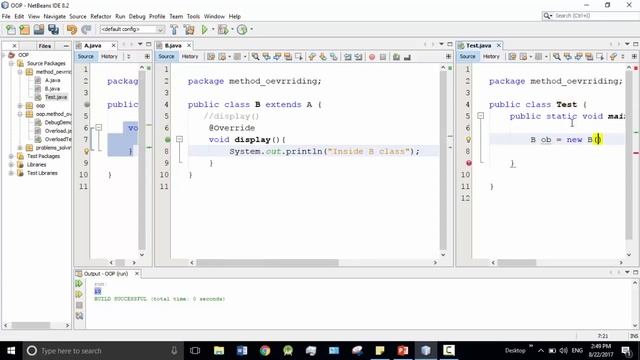The width and height of the screenshot is (640, 360).
Task: Click the New File toolbar icon
Action: 11,29
